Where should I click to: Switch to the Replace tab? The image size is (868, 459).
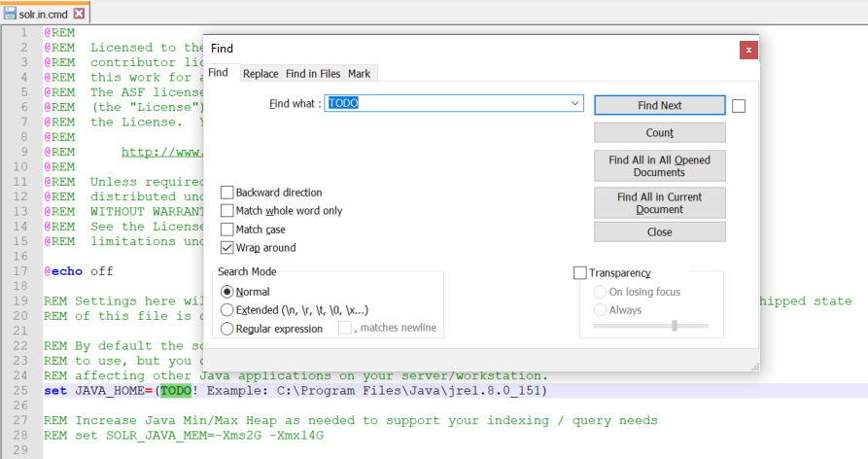260,74
